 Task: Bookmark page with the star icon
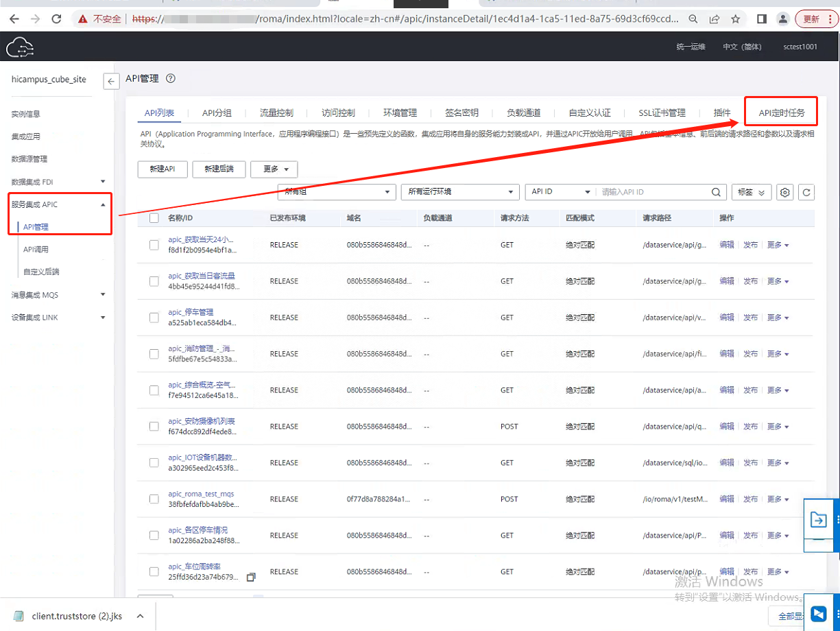735,19
